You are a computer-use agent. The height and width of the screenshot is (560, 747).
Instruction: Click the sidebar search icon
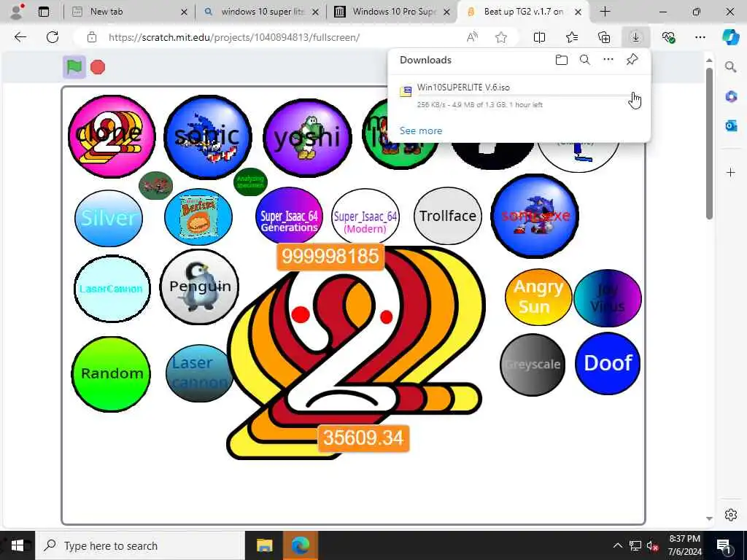pyautogui.click(x=731, y=67)
